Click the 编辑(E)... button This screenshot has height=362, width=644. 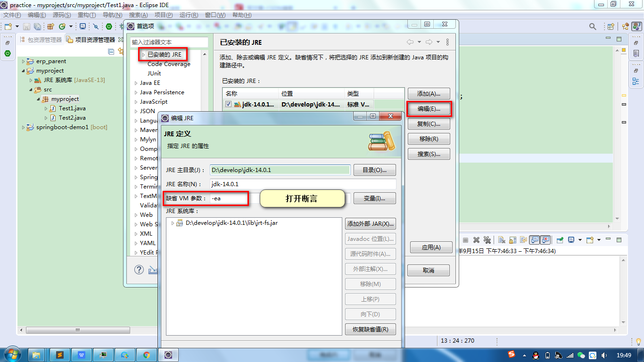tap(429, 109)
